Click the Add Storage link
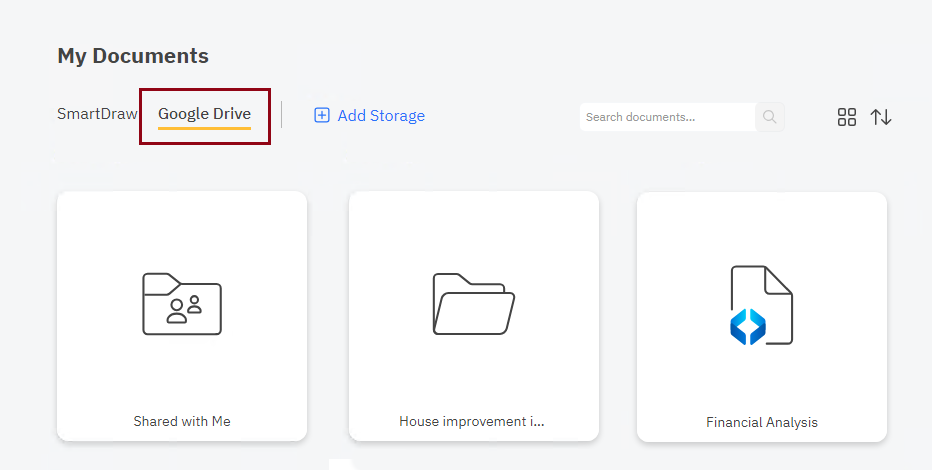This screenshot has width=932, height=470. click(369, 115)
